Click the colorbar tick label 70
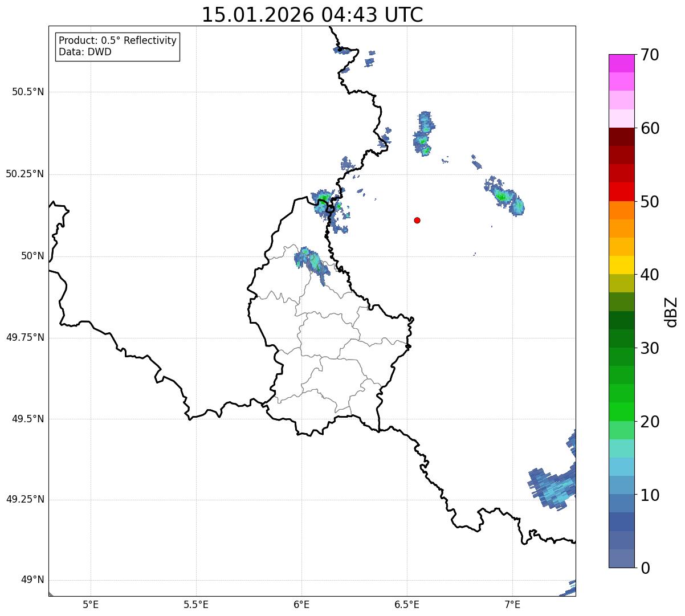Image resolution: width=685 pixels, height=616 pixels. click(650, 55)
